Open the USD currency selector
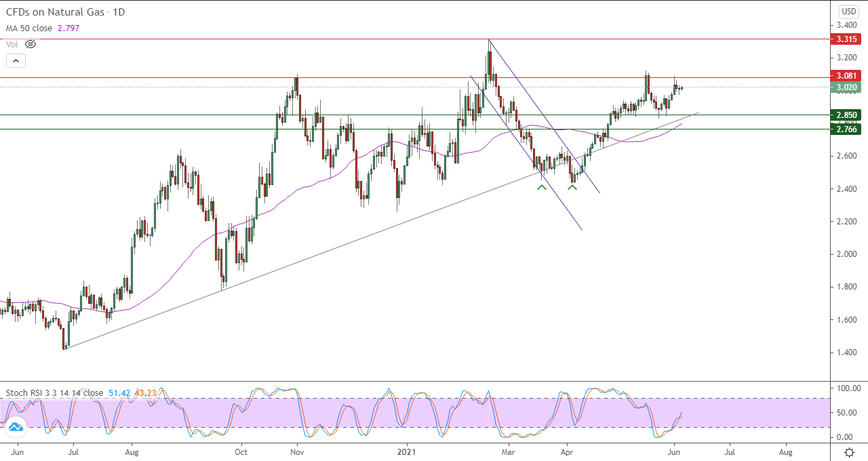868x461 pixels. tap(849, 12)
